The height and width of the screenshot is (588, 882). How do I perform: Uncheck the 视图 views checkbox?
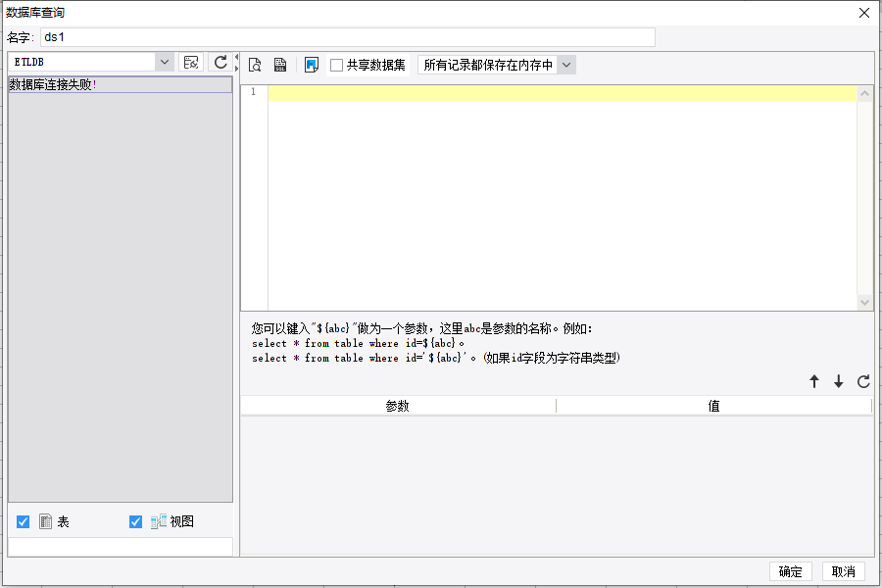pos(135,521)
